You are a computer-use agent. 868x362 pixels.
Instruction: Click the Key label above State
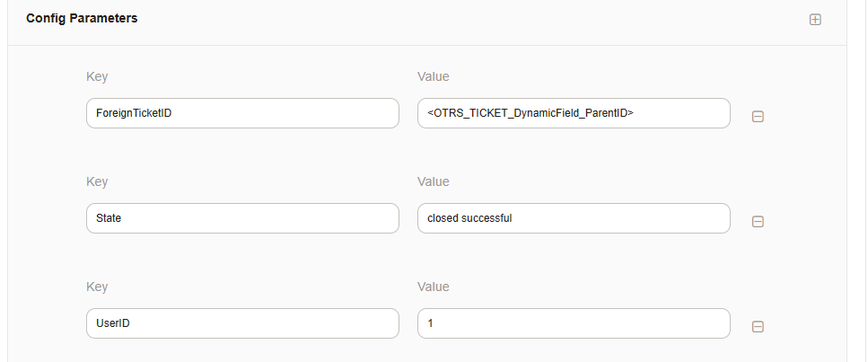[97, 181]
